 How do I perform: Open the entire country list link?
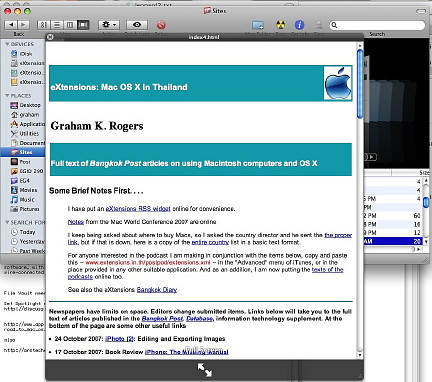(210, 242)
